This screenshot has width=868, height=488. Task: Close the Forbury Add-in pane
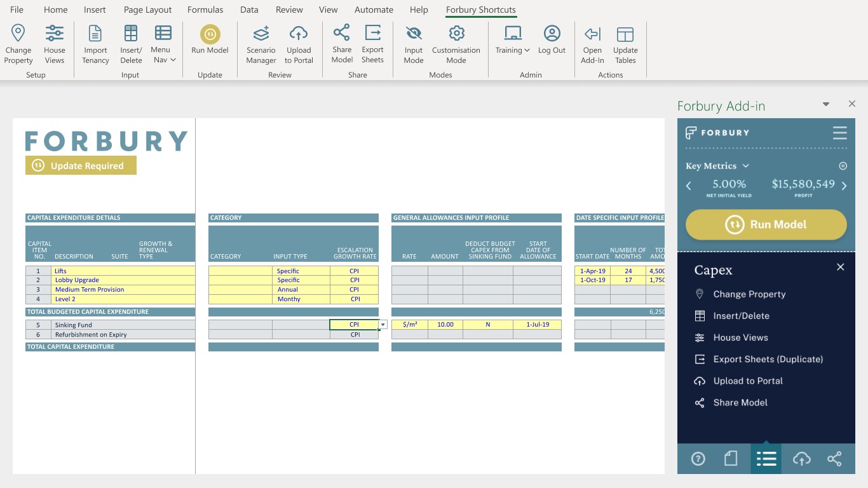click(x=852, y=104)
